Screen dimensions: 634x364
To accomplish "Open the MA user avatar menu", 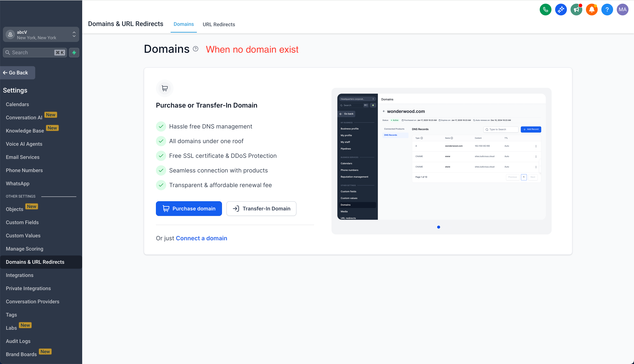I will [x=622, y=10].
